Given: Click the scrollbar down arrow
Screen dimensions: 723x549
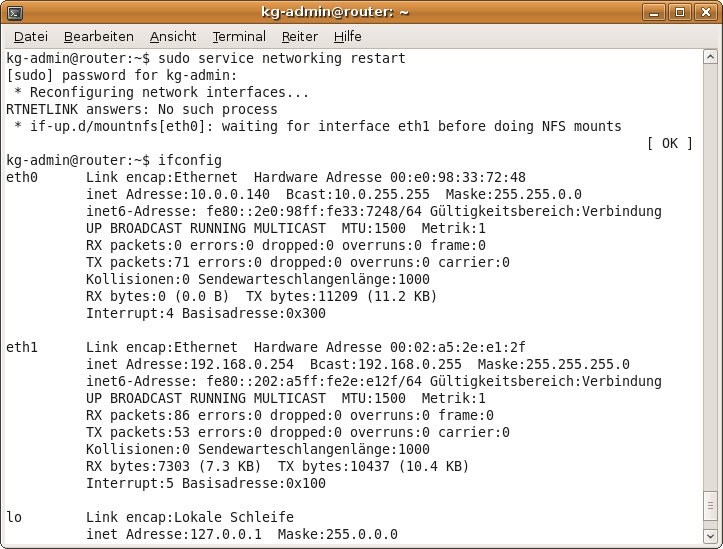Looking at the screenshot, I should tap(710, 538).
